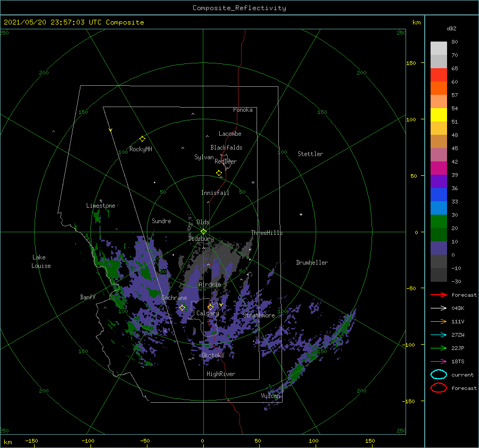Viewport: 479px width, 448px height.
Task: Click the yellow diamond marker inside Calgary
Action: click(210, 307)
